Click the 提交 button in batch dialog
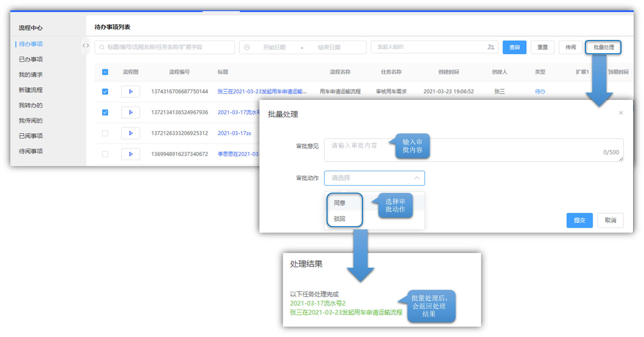The height and width of the screenshot is (337, 644). (579, 220)
